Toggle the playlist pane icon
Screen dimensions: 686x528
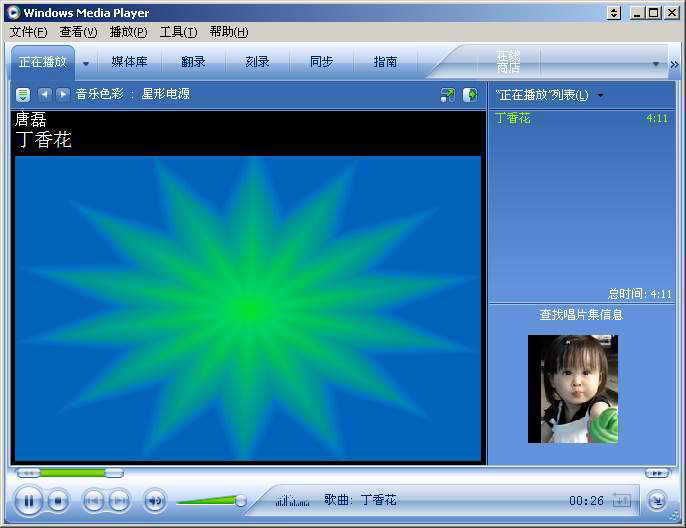click(x=470, y=95)
